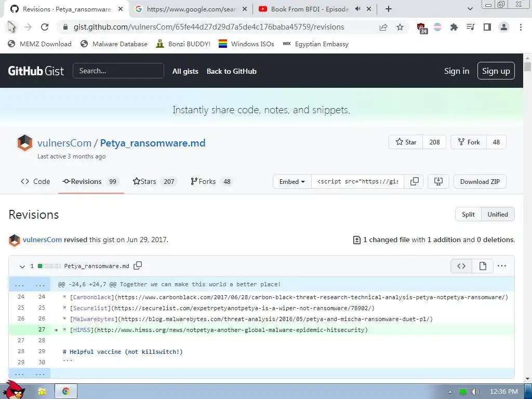The height and width of the screenshot is (399, 532).
Task: Click the embed script text field
Action: point(358,181)
